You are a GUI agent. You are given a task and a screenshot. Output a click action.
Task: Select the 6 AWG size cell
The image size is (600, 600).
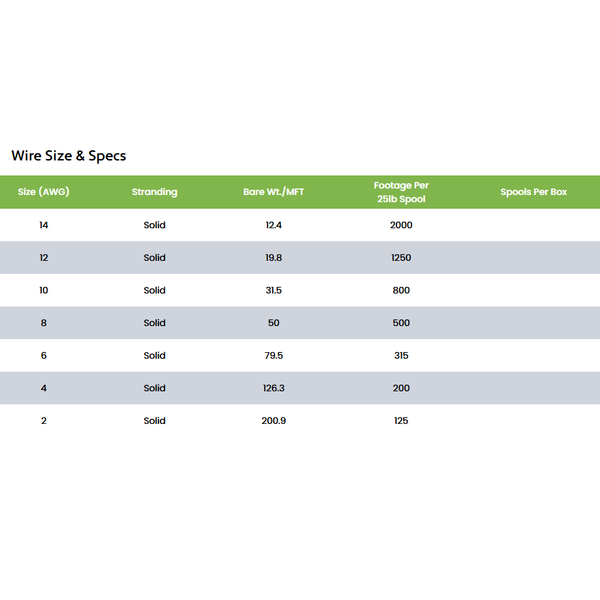[x=44, y=355]
